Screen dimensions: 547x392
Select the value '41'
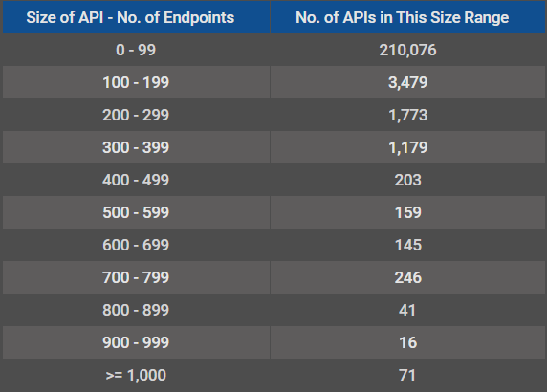(407, 310)
